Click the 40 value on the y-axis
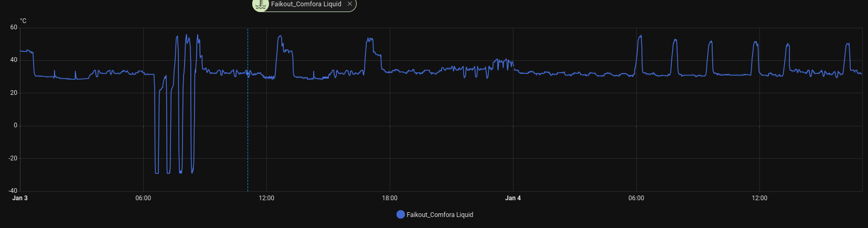The width and height of the screenshot is (868, 228). coord(14,60)
